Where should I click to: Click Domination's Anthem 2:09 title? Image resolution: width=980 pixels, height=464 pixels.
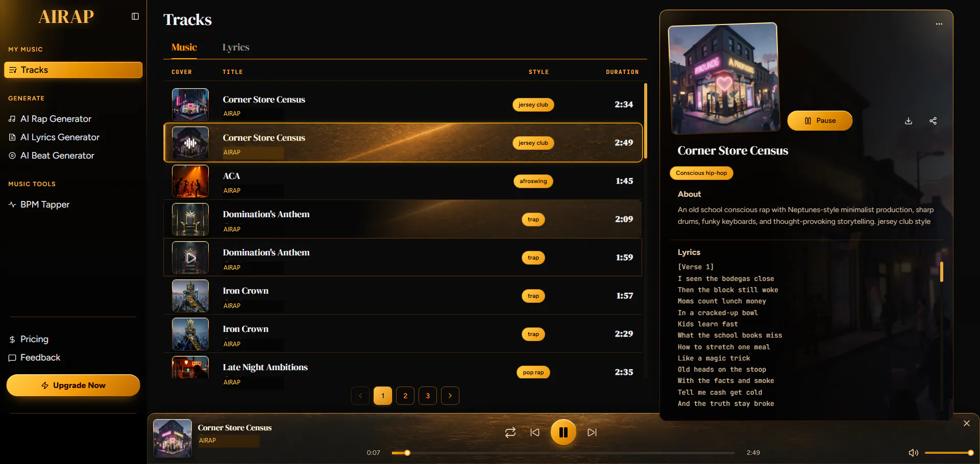[x=266, y=214]
